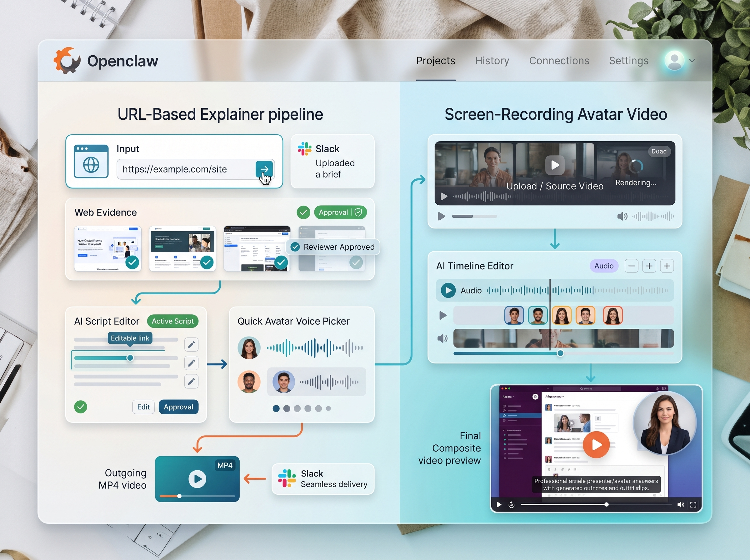Select the first pagination dot in the Voice Picker
750x560 pixels.
pos(276,408)
